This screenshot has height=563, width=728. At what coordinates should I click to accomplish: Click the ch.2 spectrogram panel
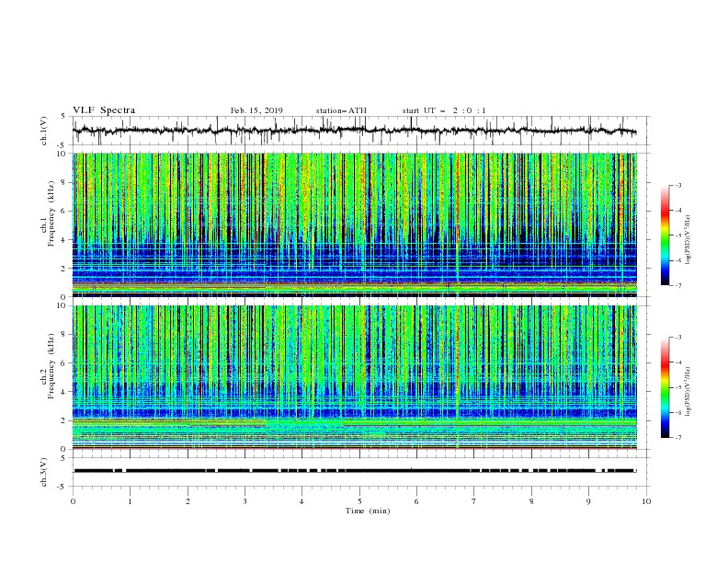coord(355,377)
